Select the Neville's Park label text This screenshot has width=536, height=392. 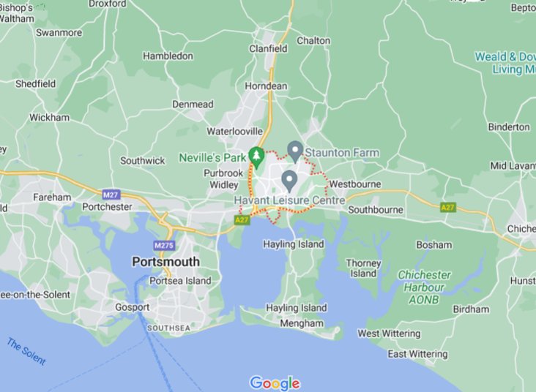[x=212, y=158]
